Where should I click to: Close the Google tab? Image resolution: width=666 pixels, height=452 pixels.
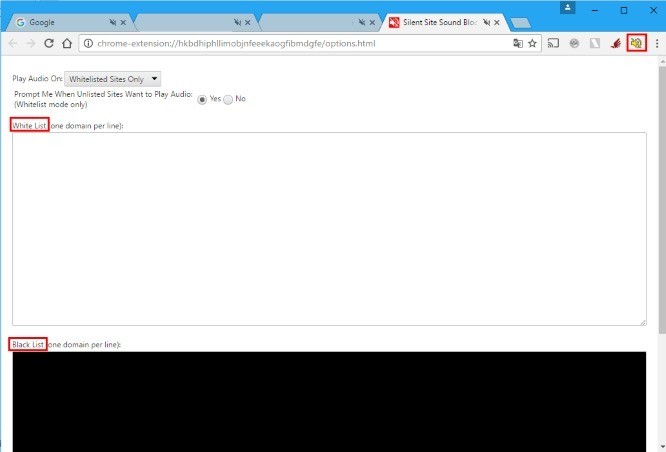123,22
